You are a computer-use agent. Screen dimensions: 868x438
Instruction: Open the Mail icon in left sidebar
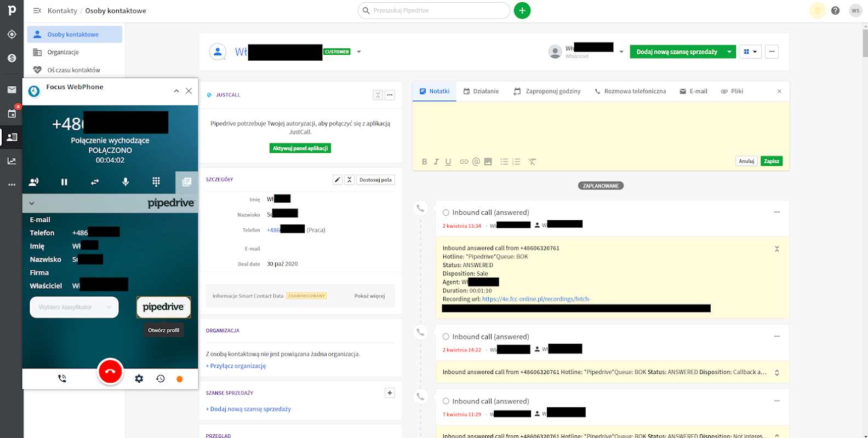point(12,90)
